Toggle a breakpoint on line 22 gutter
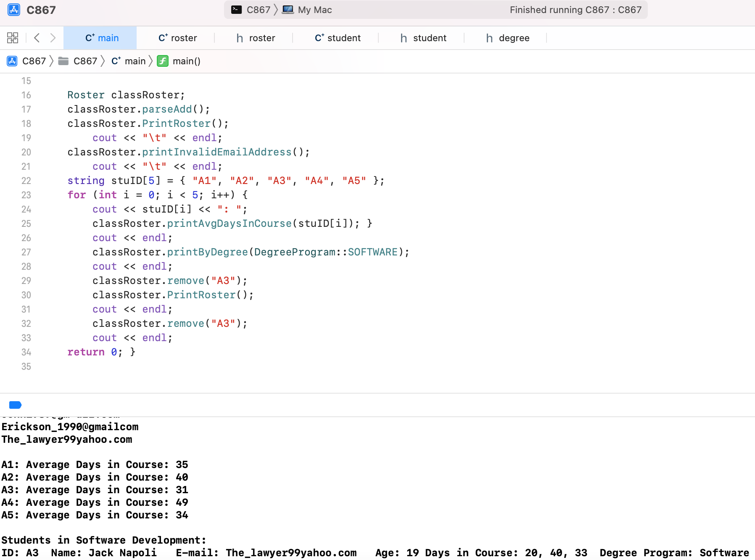Screen dimensions: 755x560 [x=26, y=181]
